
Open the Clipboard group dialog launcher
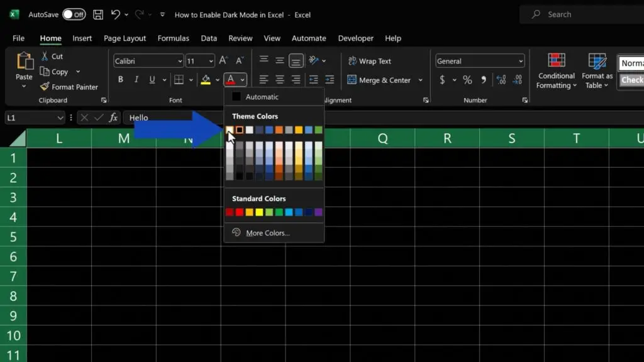pyautogui.click(x=104, y=100)
